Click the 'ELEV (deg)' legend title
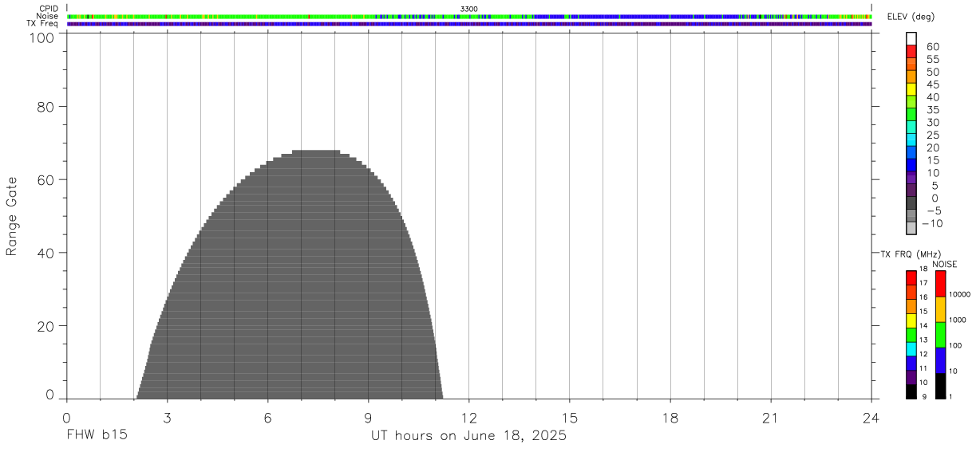This screenshot has height=452, width=980. [911, 17]
